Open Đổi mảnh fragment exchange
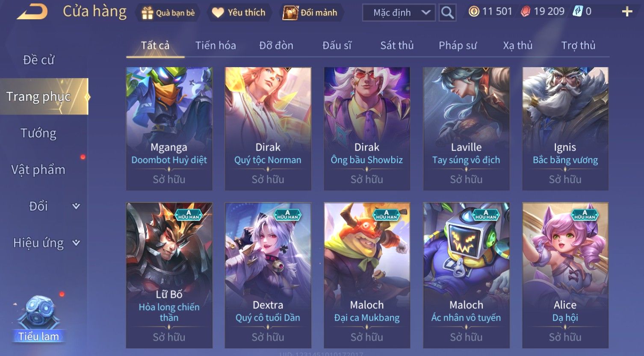 click(290, 13)
